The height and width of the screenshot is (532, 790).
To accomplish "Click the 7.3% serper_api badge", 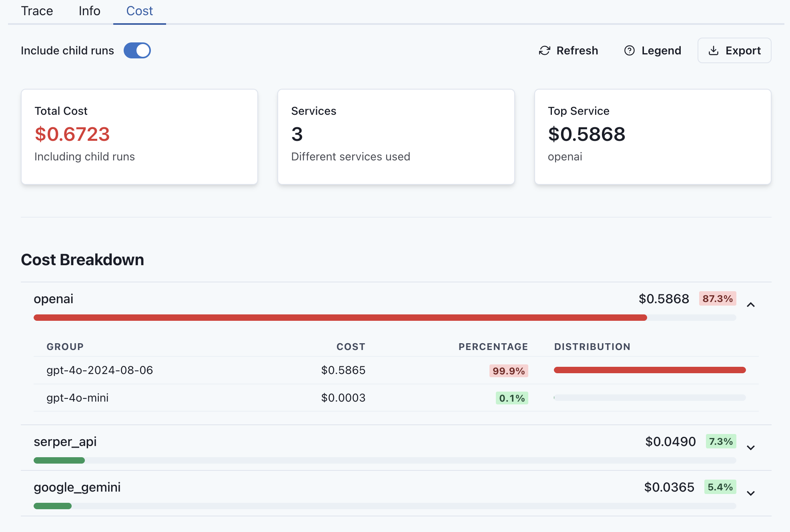I will (x=721, y=441).
